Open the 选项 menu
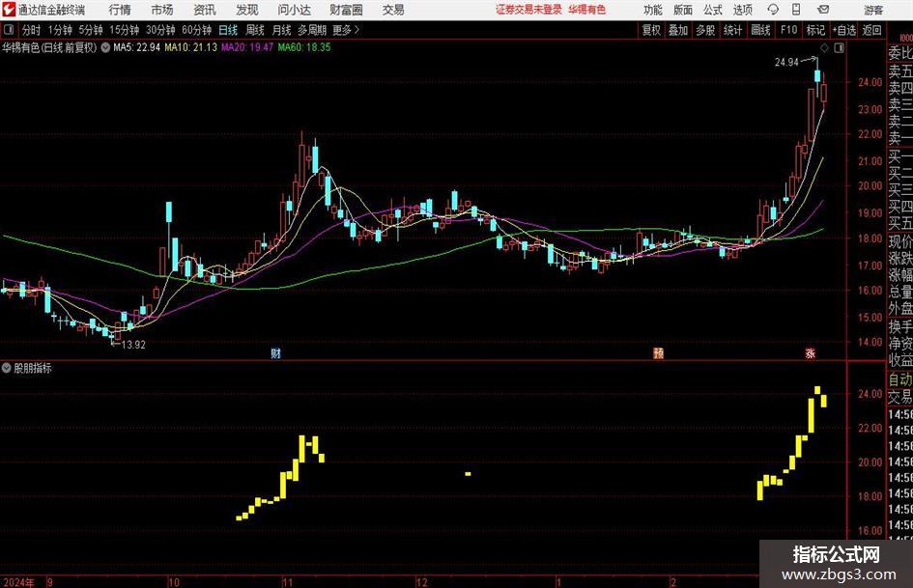This screenshot has width=913, height=588. (x=742, y=10)
